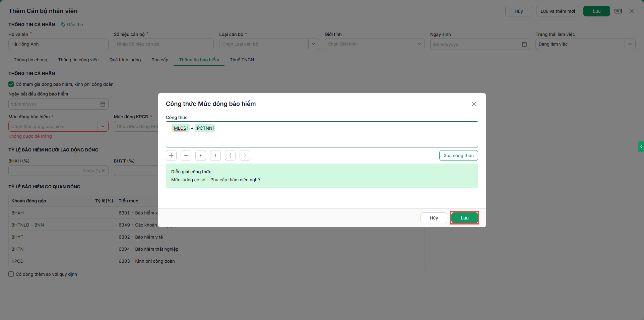This screenshot has height=320, width=644.
Task: Switch to Thông tin công việc tab
Action: point(78,60)
